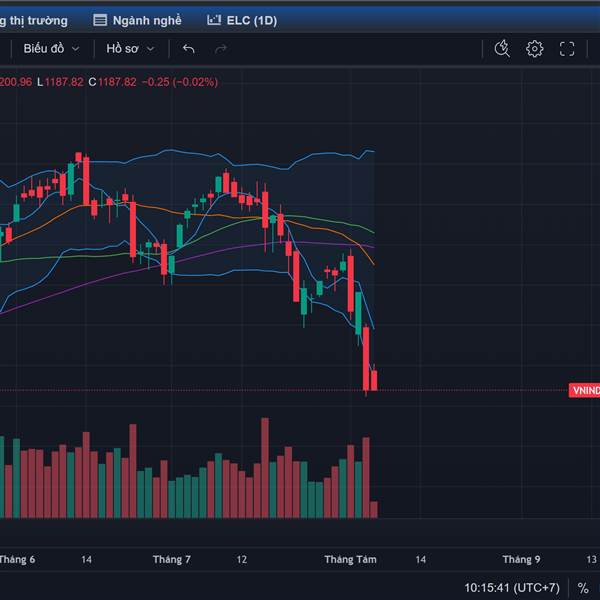The image size is (600, 600).
Task: Click the undo arrow icon
Action: (x=189, y=49)
